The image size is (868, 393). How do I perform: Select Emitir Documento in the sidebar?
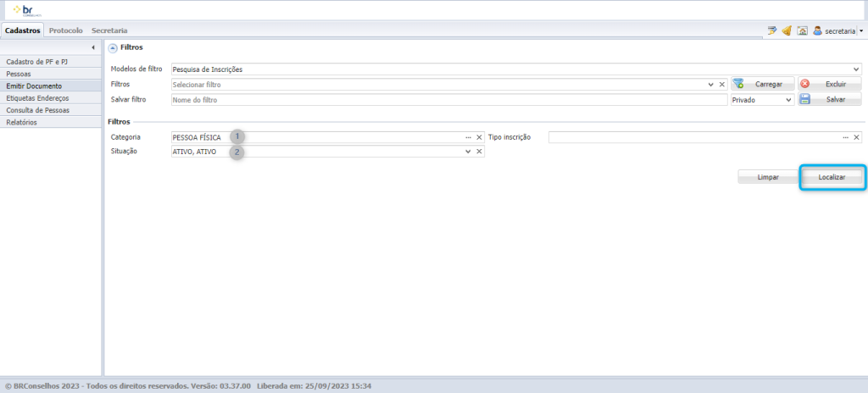tap(51, 86)
